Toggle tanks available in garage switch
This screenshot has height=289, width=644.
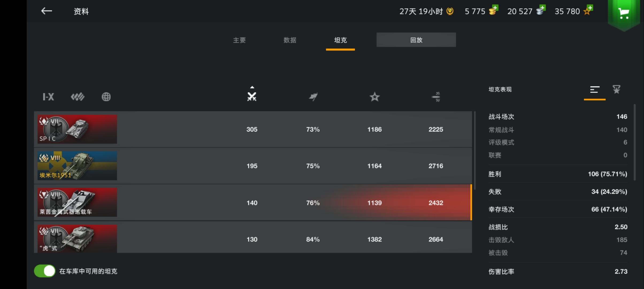coord(45,271)
